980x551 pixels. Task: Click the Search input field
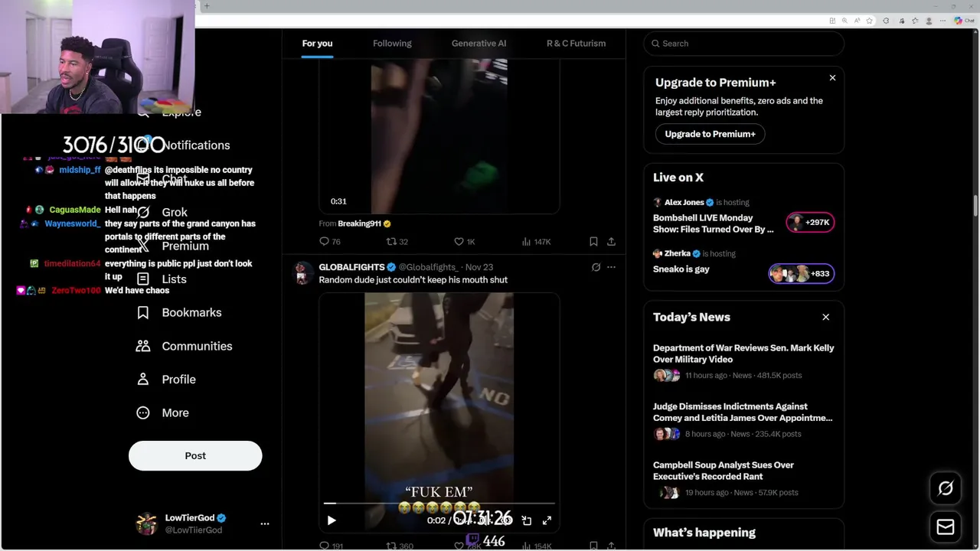[744, 44]
